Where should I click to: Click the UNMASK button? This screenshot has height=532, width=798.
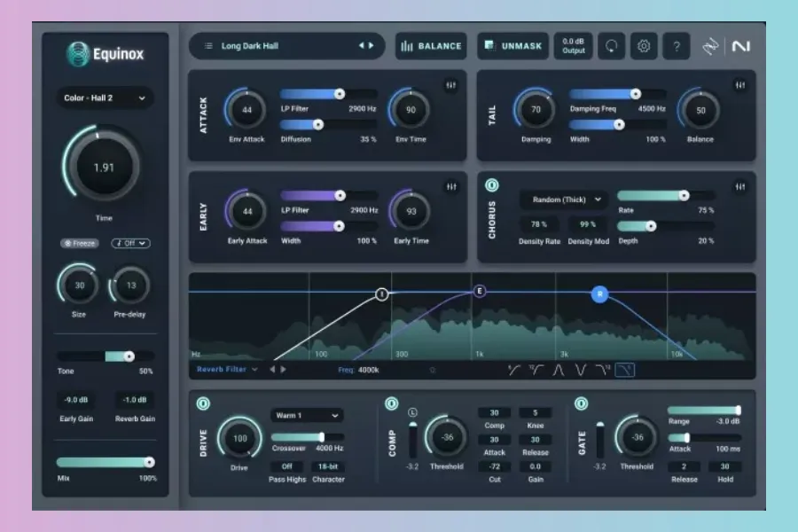pyautogui.click(x=512, y=46)
